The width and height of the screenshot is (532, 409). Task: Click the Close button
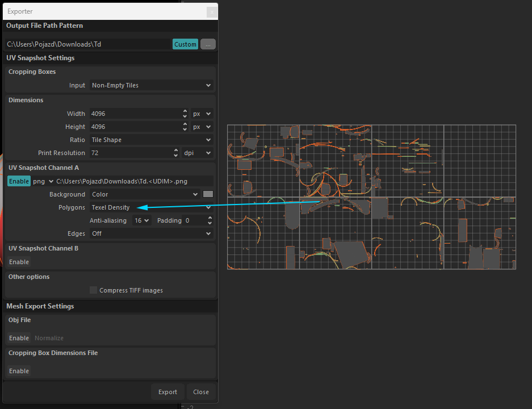coord(201,392)
